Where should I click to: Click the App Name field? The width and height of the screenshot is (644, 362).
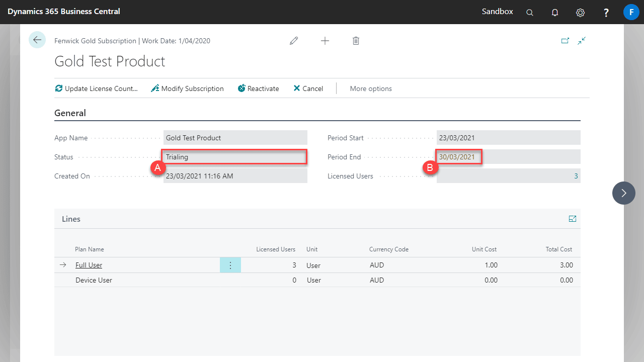[x=235, y=138]
